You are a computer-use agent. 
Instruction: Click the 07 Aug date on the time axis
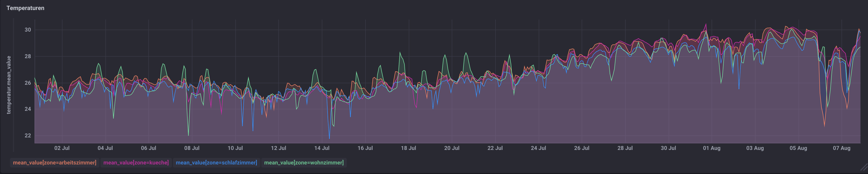[842, 148]
